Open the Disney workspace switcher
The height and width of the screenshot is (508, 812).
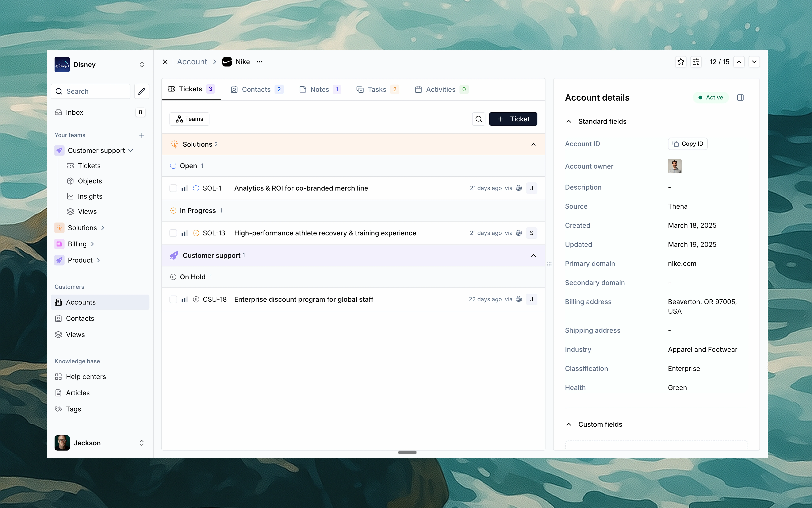tap(100, 65)
